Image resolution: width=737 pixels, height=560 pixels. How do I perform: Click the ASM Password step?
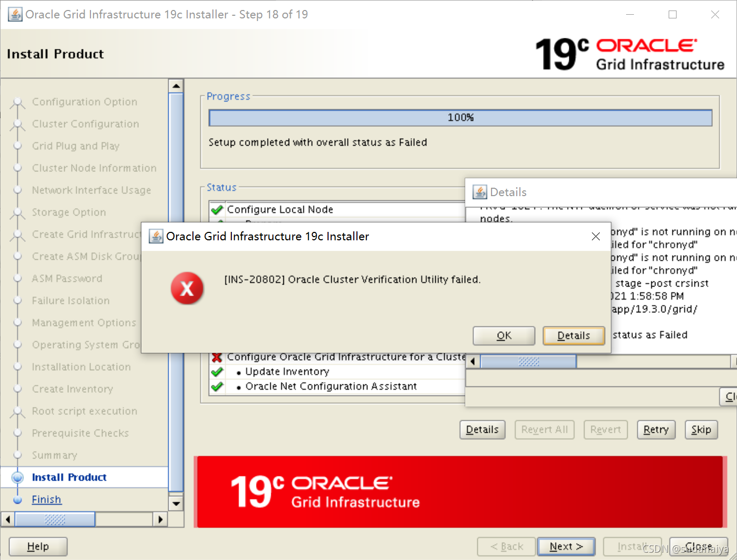tap(67, 279)
